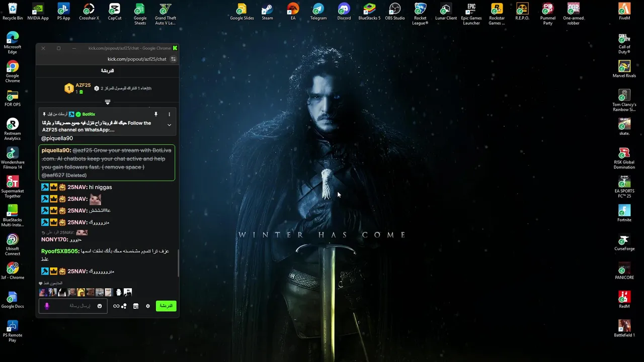Screen dimensions: 644x362
Task: Open FiveM desktop shortcut
Action: (624, 12)
